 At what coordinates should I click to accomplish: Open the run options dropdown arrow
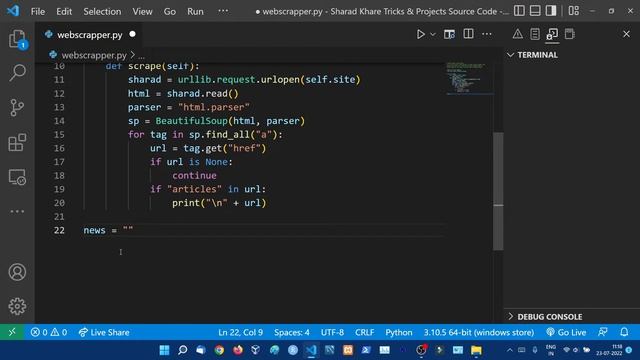coord(433,34)
